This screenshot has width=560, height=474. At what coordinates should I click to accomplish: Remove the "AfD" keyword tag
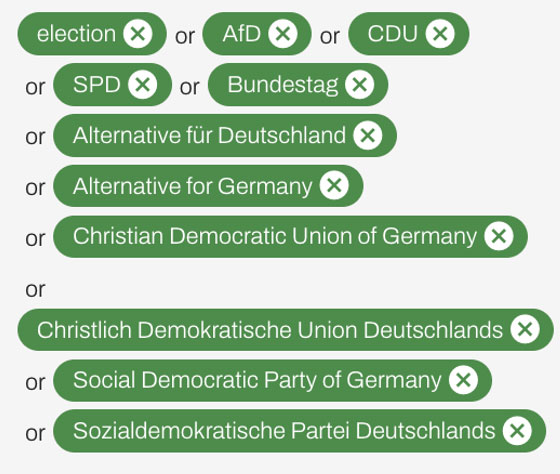(283, 34)
